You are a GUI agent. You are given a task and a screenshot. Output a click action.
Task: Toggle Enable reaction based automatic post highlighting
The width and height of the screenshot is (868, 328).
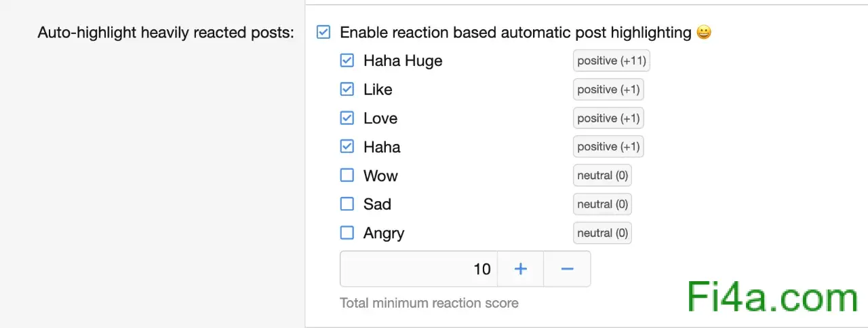click(x=323, y=32)
